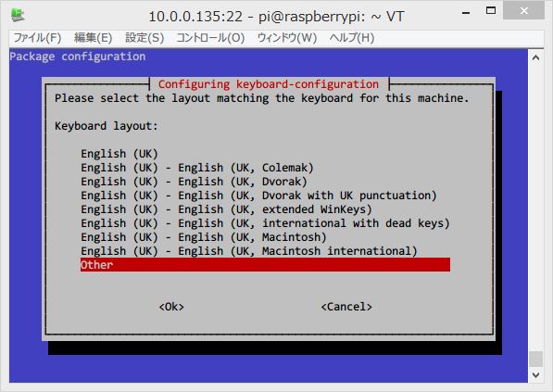Select Dvorak with UK punctuation layout

258,196
